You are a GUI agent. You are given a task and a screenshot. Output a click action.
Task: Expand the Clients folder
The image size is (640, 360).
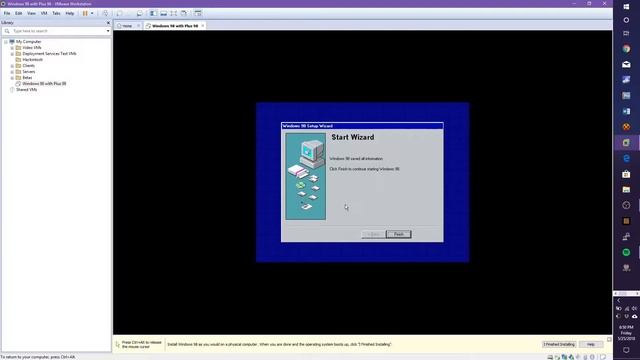(x=12, y=66)
